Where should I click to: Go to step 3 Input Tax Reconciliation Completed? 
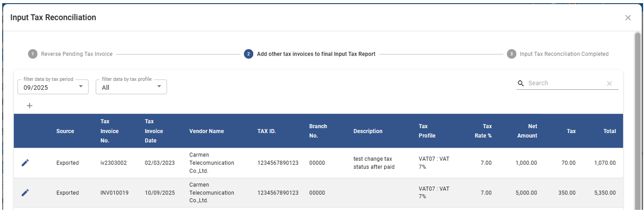tap(564, 54)
